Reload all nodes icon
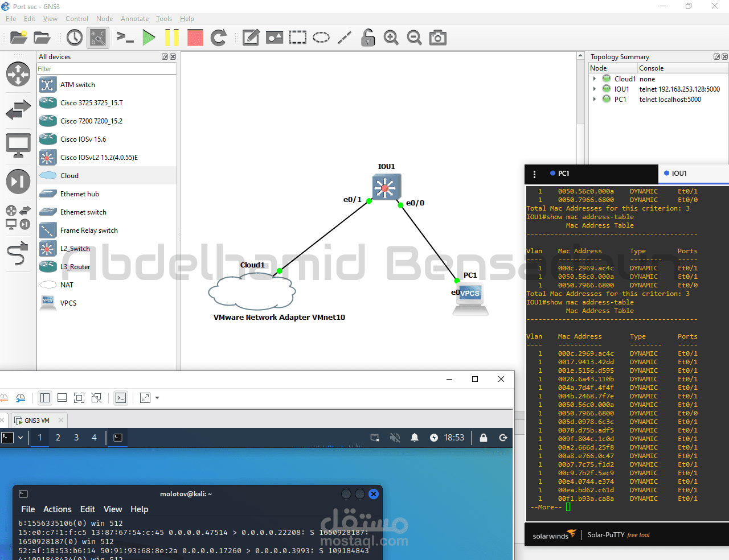Screen dimensions: 729x560 pos(218,38)
